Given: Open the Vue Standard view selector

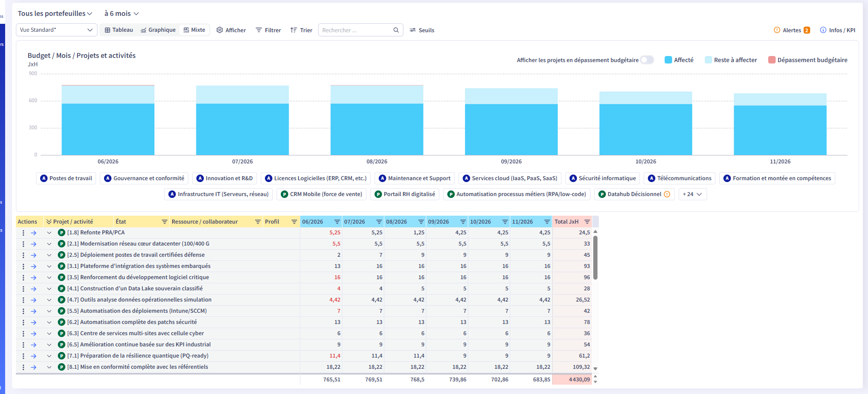Looking at the screenshot, I should 56,30.
